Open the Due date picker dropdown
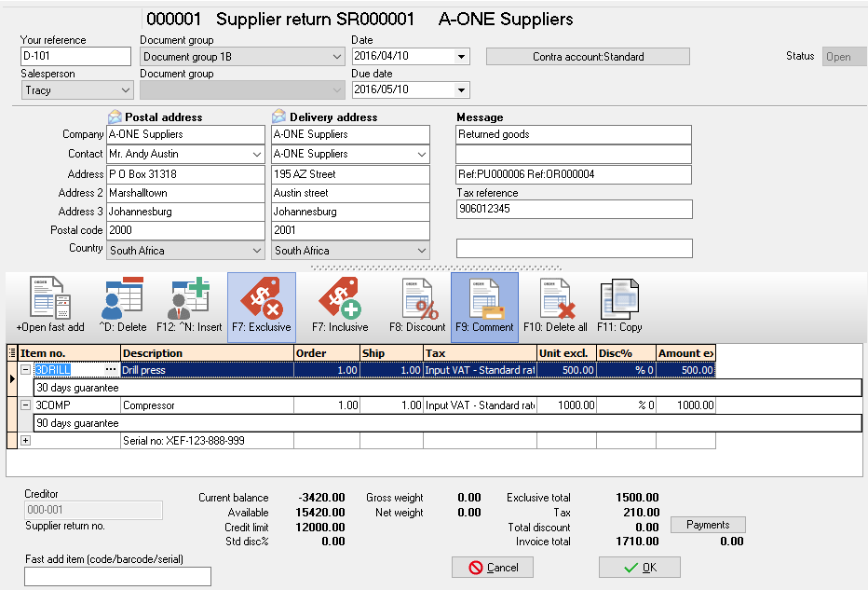This screenshot has width=868, height=590. click(x=462, y=90)
